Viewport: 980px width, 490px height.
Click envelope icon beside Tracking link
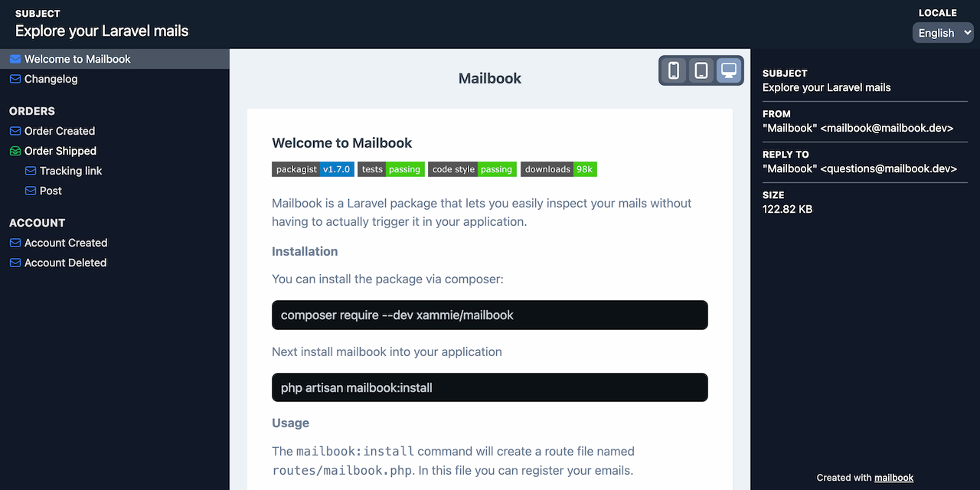click(x=31, y=171)
